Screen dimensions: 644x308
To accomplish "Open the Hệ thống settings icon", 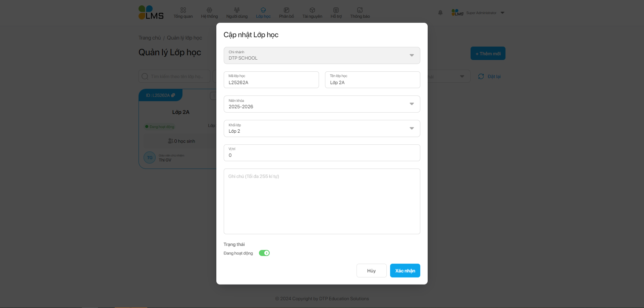I will pos(209,10).
